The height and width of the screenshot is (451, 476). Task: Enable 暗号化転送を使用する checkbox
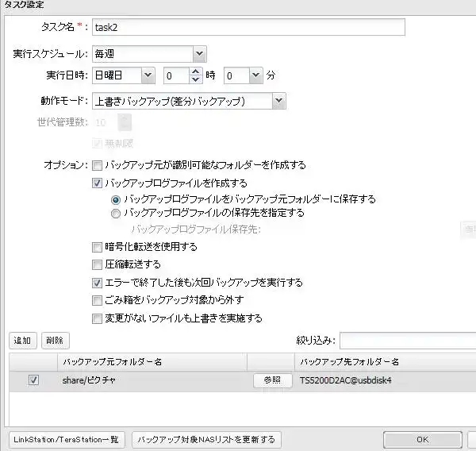(97, 247)
